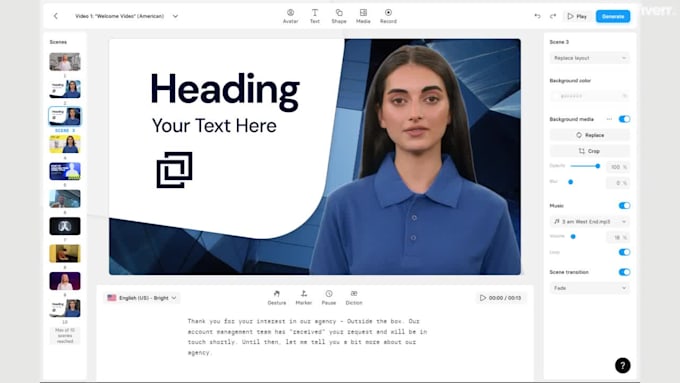Open the Media tool
The width and height of the screenshot is (680, 383).
click(x=363, y=16)
